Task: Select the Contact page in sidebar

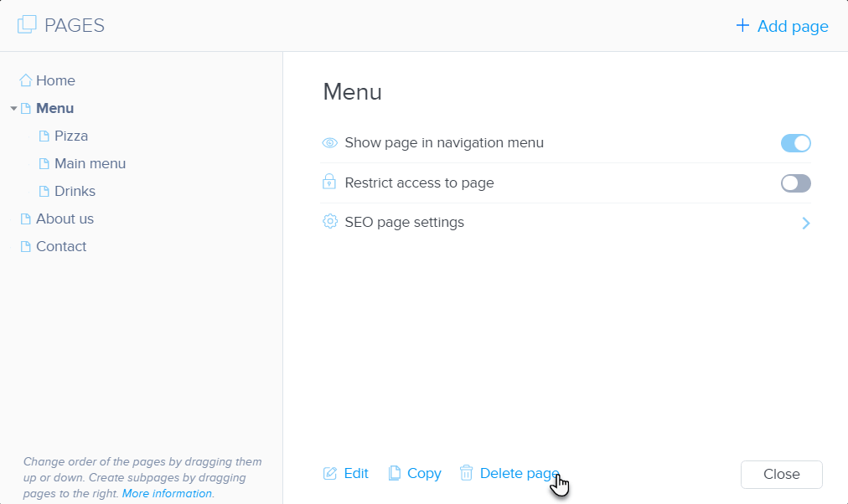Action: [x=61, y=247]
